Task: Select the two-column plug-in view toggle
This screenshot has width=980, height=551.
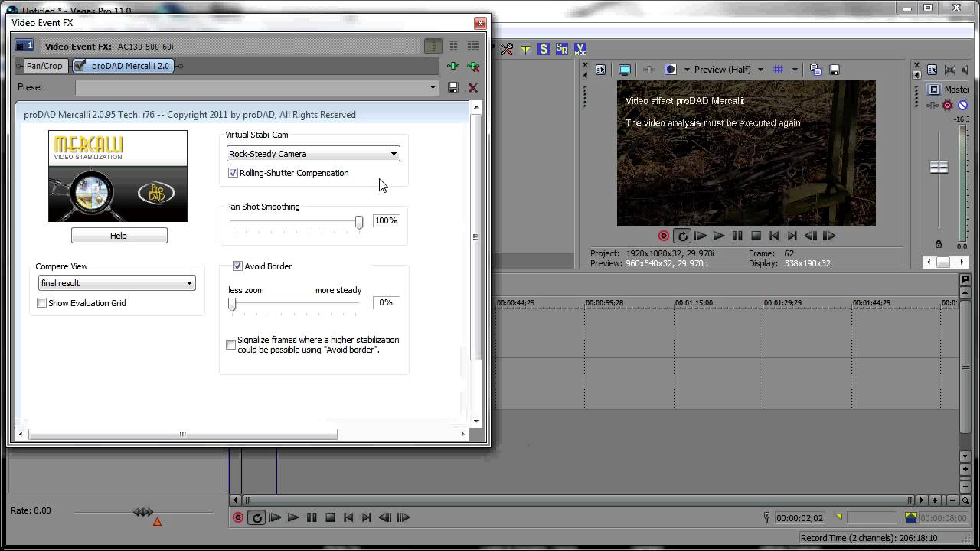Action: point(453,46)
